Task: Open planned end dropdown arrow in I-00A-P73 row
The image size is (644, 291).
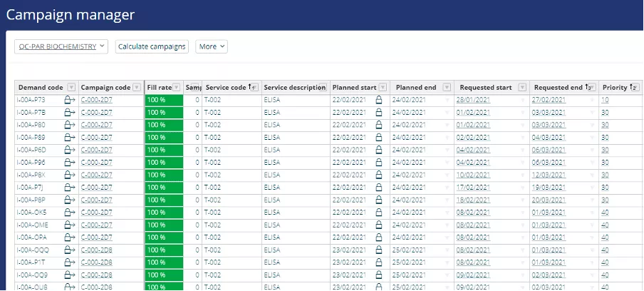Action: click(447, 101)
